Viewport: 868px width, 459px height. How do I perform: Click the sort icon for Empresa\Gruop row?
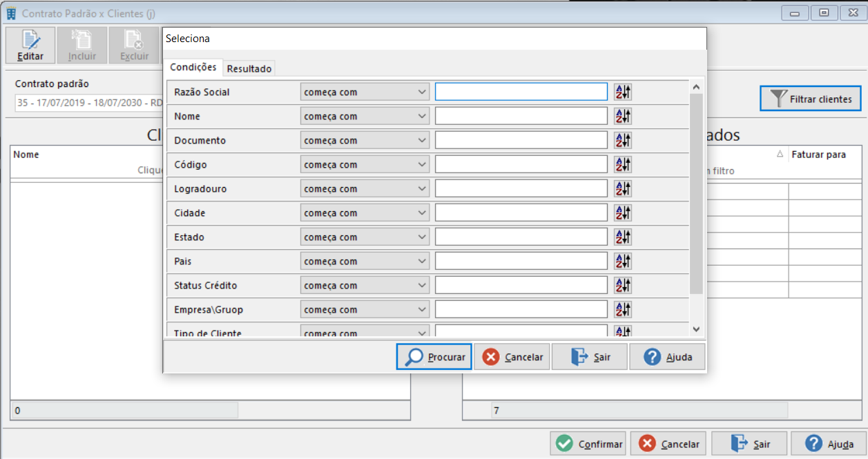623,309
